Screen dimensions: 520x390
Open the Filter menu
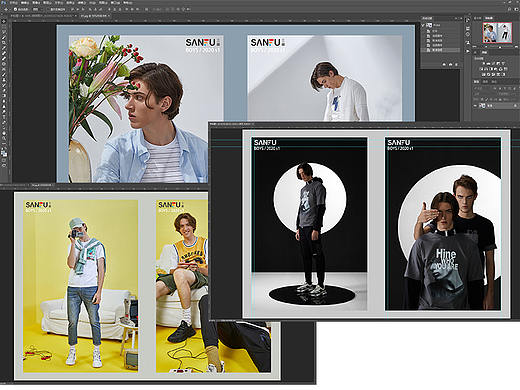click(81, 3)
